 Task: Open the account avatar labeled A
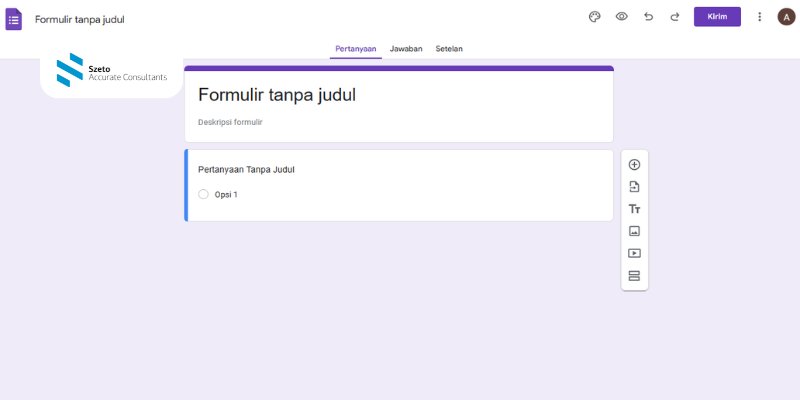point(786,17)
